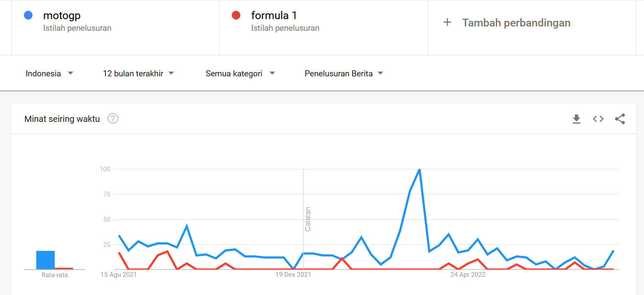This screenshot has width=644, height=295.
Task: Open the embed code icon
Action: point(598,119)
